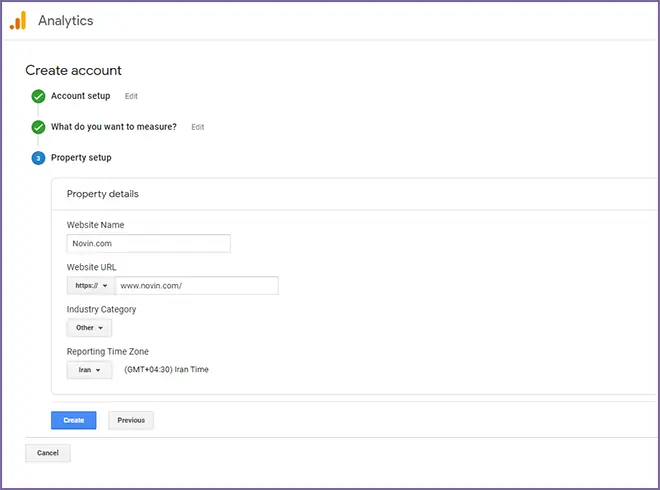Screen dimensions: 660x490
Task: Click the blue Create button
Action: pyautogui.click(x=74, y=420)
